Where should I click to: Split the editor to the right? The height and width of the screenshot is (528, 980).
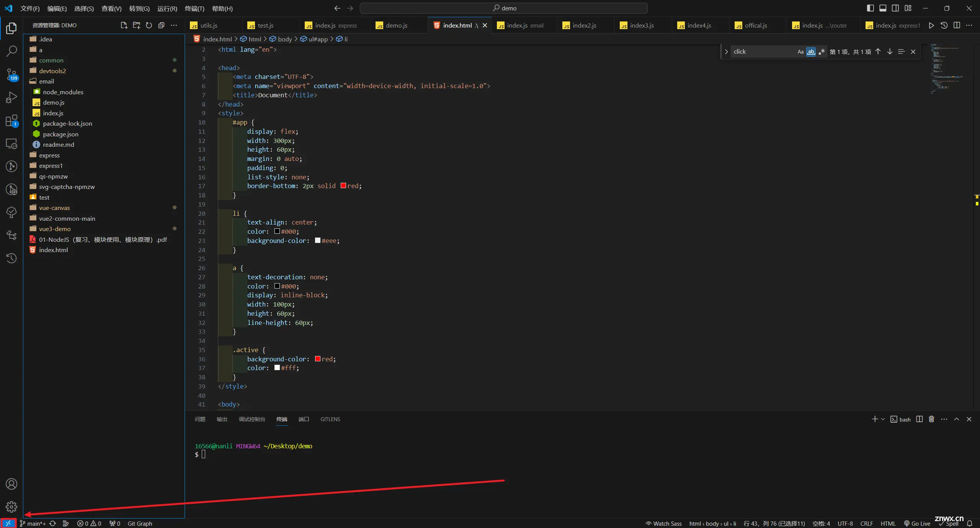[x=957, y=25]
